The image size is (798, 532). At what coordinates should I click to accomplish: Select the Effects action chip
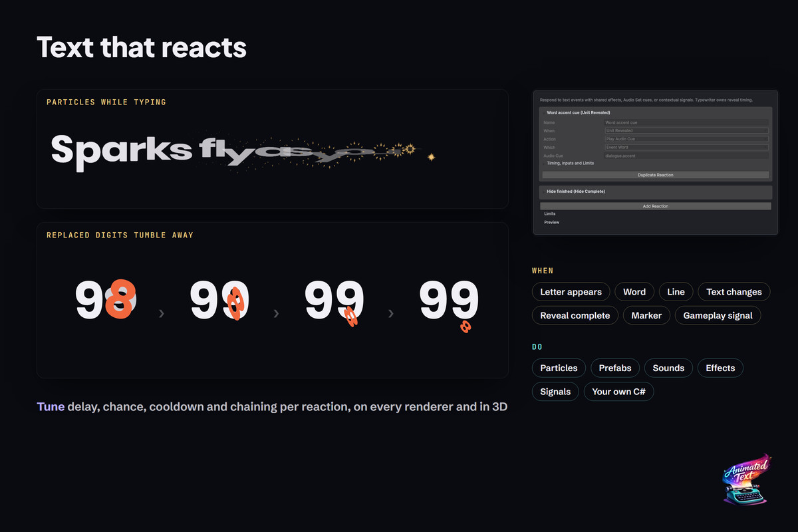pyautogui.click(x=720, y=368)
